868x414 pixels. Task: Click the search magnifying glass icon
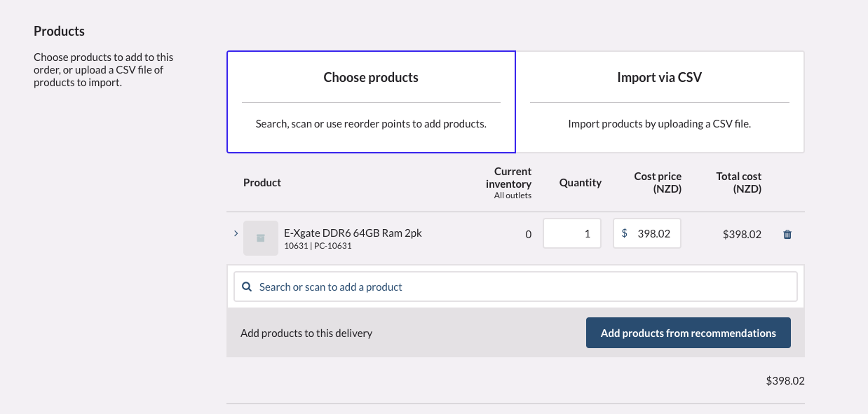246,287
